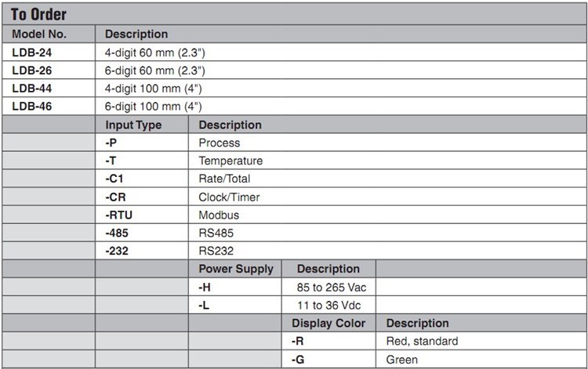Click the -L power supply option

point(205,305)
